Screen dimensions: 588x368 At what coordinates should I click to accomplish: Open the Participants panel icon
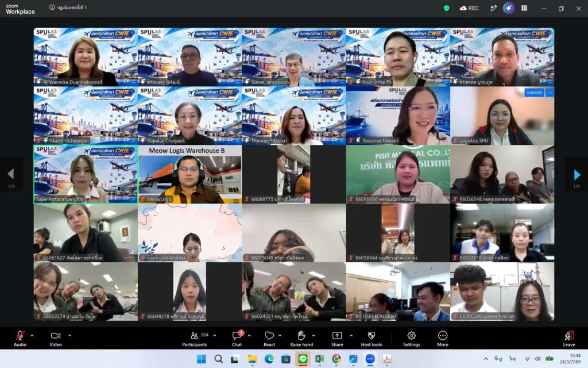pyautogui.click(x=194, y=336)
